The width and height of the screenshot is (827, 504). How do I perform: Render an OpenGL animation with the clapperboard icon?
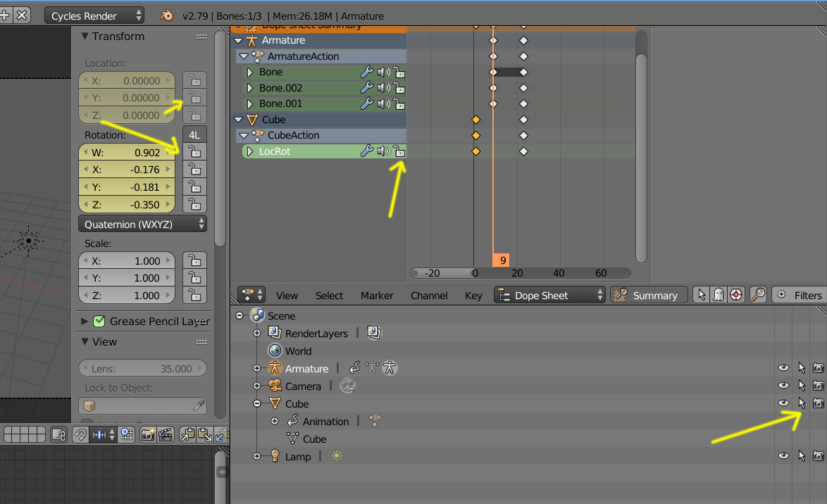(165, 434)
